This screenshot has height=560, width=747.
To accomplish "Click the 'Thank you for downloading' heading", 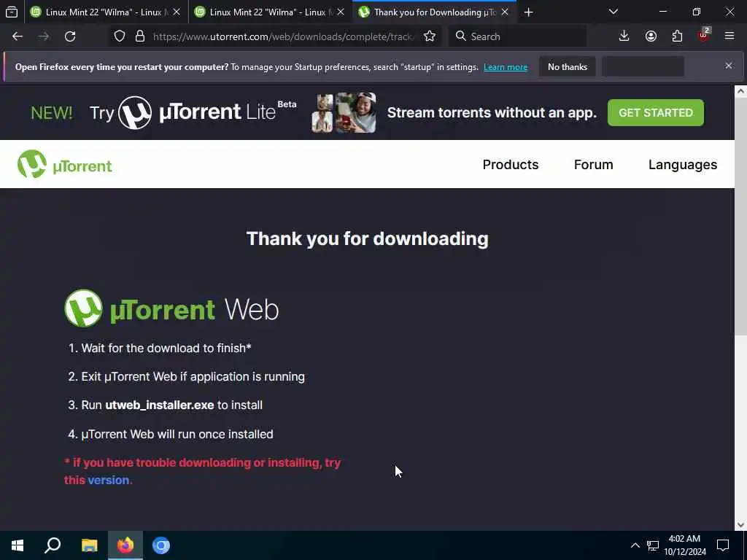I will 368,239.
